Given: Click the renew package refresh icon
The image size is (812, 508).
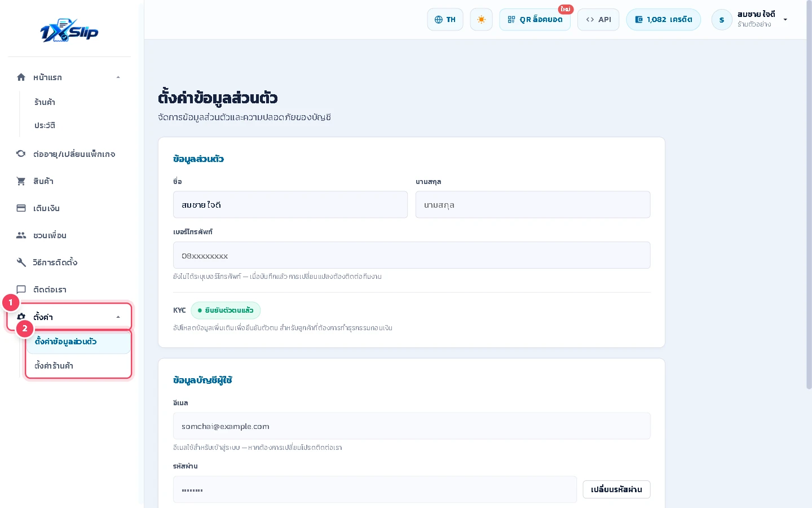Looking at the screenshot, I should 21,154.
